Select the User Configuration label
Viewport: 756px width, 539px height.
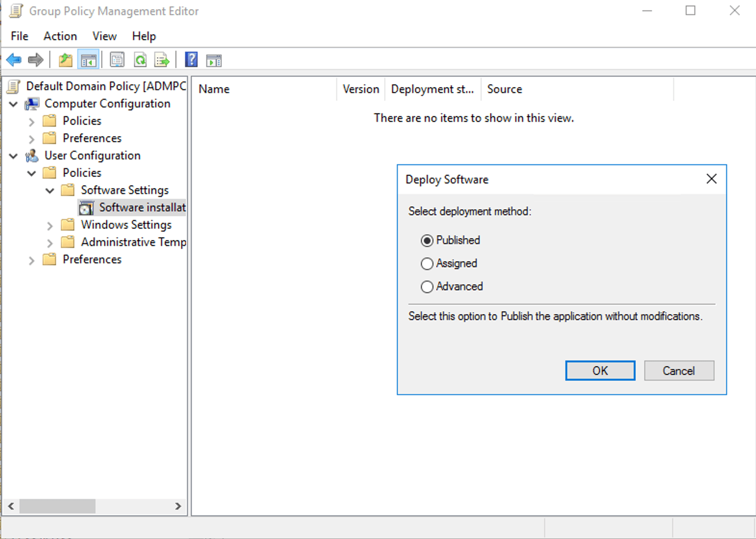coord(92,155)
